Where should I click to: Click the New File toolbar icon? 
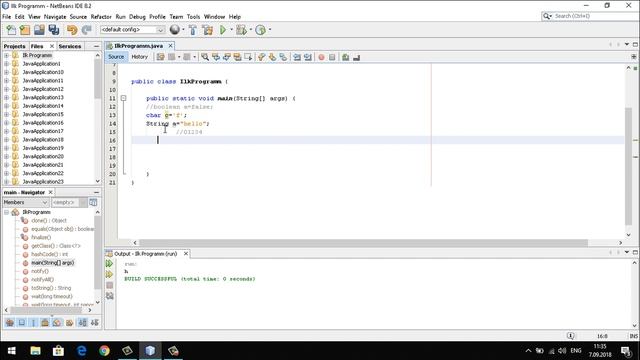(x=11, y=30)
